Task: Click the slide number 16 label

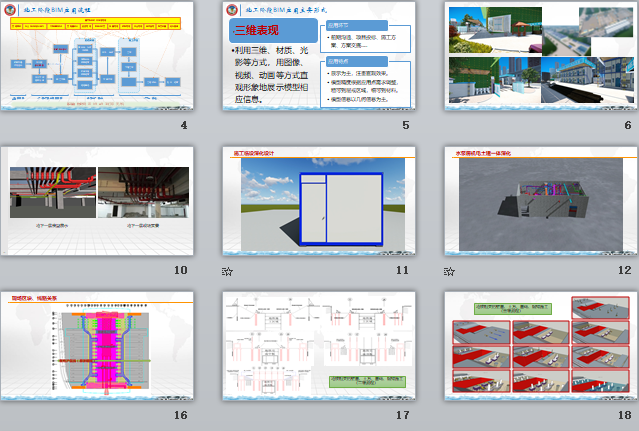Action: [x=180, y=415]
